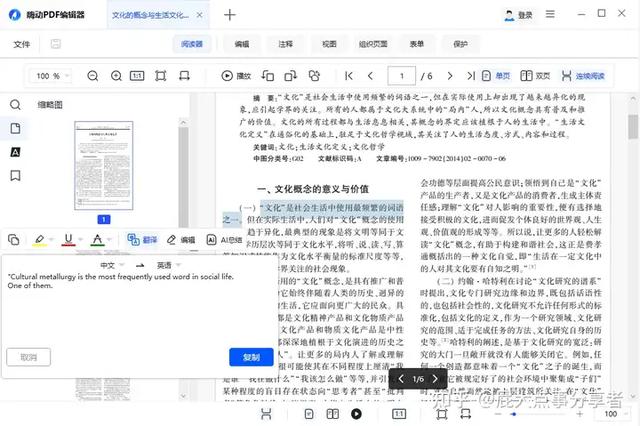This screenshot has height=426, width=640.
Task: Click 取消 button in translation panel
Action: coord(29,357)
